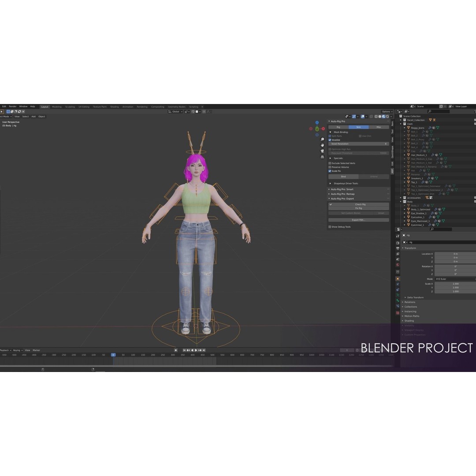476x476 pixels.
Task: Toggle the Scale Fix checkbox
Action: (x=330, y=171)
